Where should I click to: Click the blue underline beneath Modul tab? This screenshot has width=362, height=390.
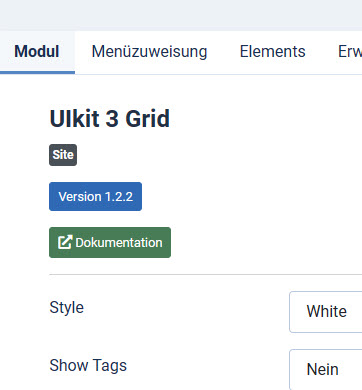[37, 72]
